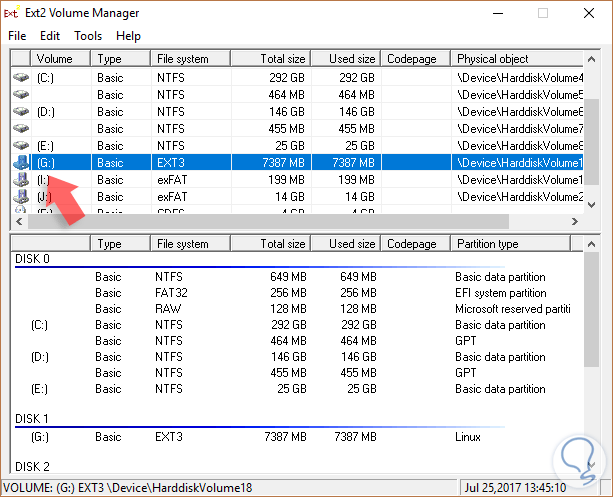Image resolution: width=613 pixels, height=497 pixels.
Task: Click EFI system partition text
Action: click(x=500, y=293)
